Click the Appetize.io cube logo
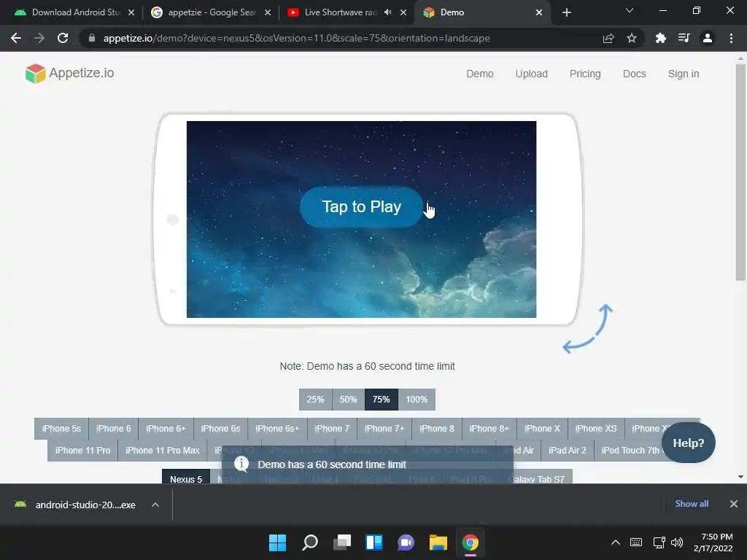The image size is (747, 560). coord(35,74)
